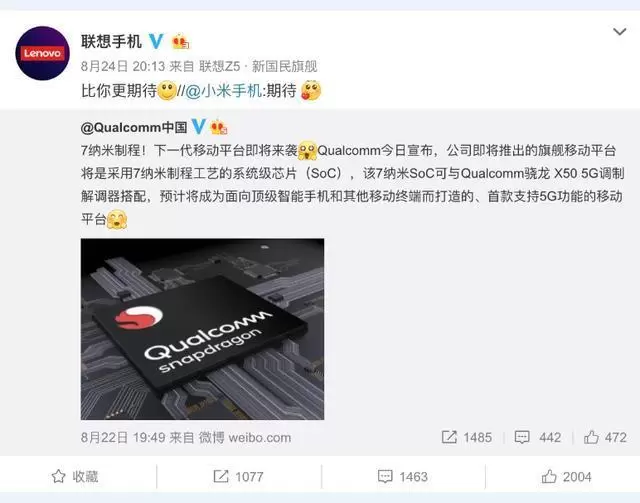Click the Lenovo profile avatar
640x503 pixels.
pos(42,53)
